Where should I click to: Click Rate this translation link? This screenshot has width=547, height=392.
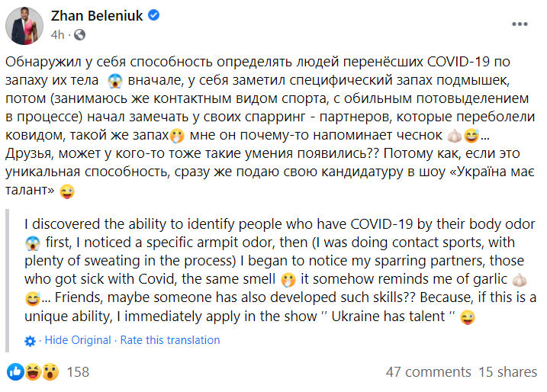coord(170,340)
